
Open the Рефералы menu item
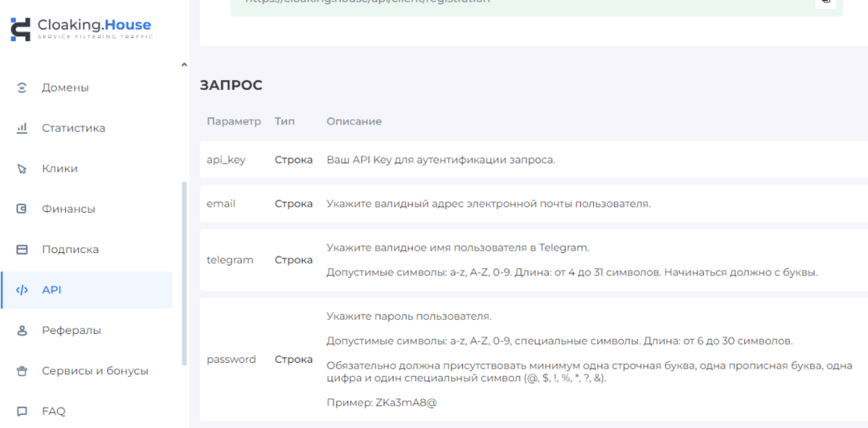pos(71,330)
